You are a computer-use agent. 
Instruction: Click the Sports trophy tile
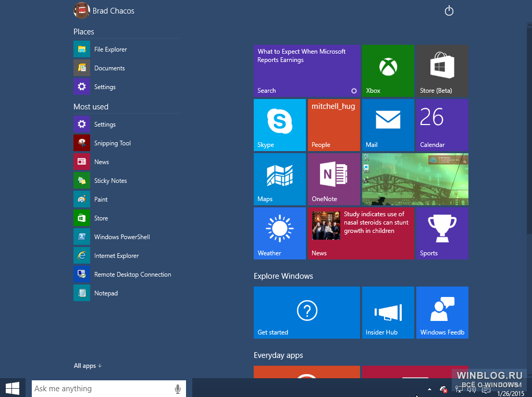(442, 233)
